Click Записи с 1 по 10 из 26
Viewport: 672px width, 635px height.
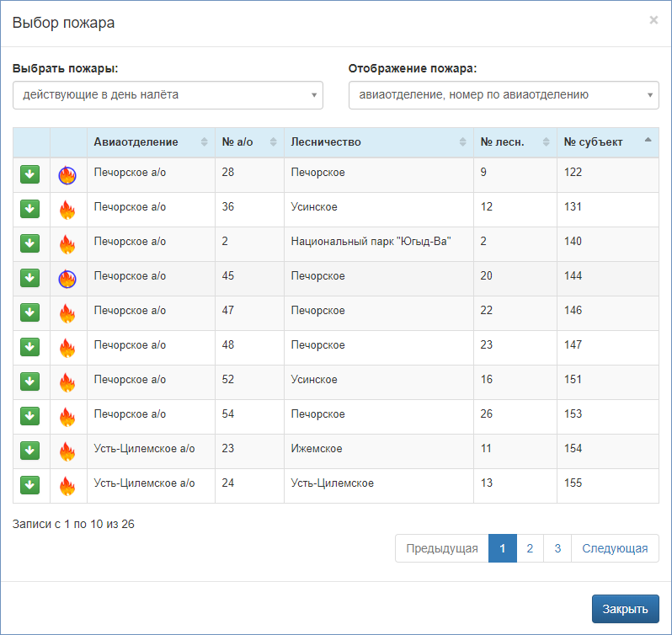pyautogui.click(x=73, y=524)
